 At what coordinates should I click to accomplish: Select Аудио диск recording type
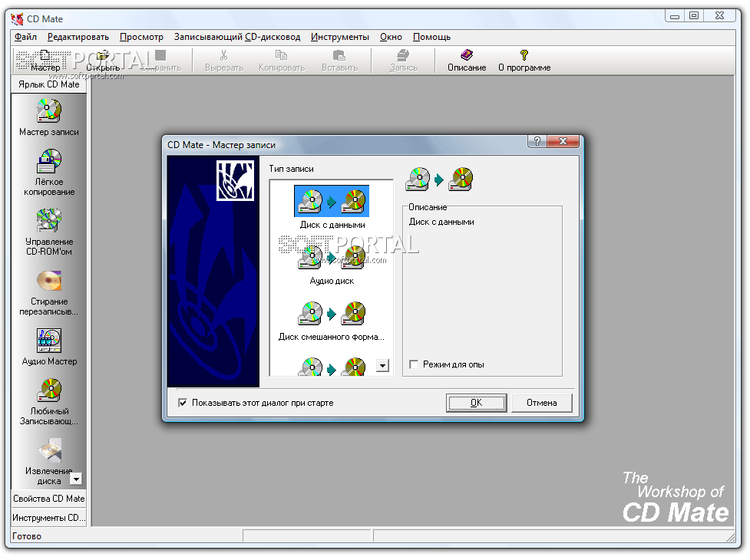[x=332, y=265]
